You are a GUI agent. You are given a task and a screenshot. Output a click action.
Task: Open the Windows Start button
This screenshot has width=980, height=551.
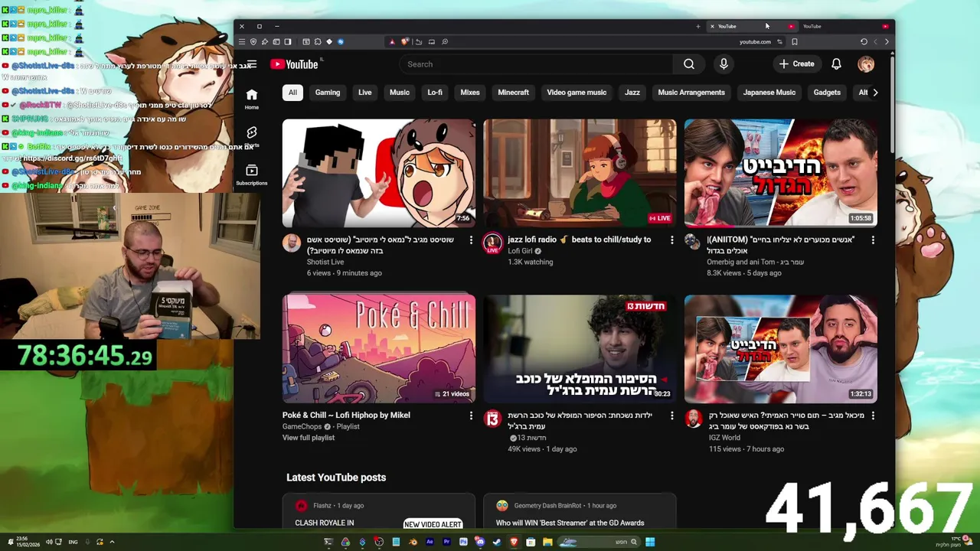click(x=650, y=542)
